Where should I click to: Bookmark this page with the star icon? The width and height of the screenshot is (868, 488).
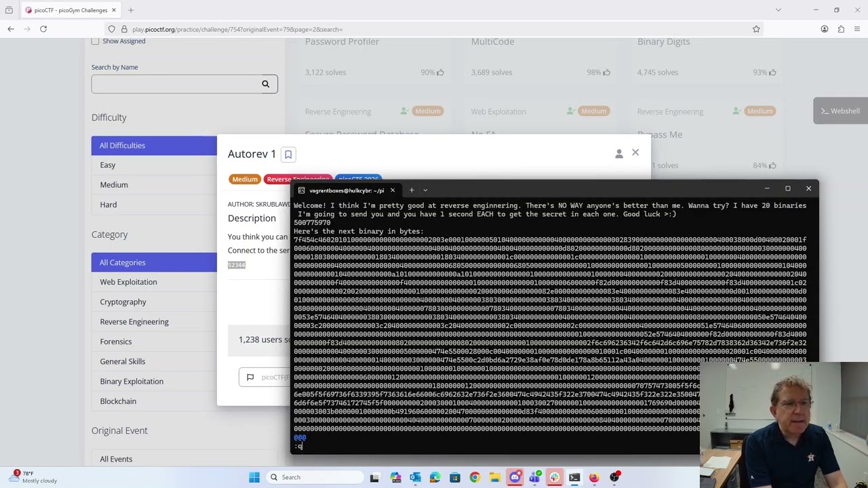point(756,29)
